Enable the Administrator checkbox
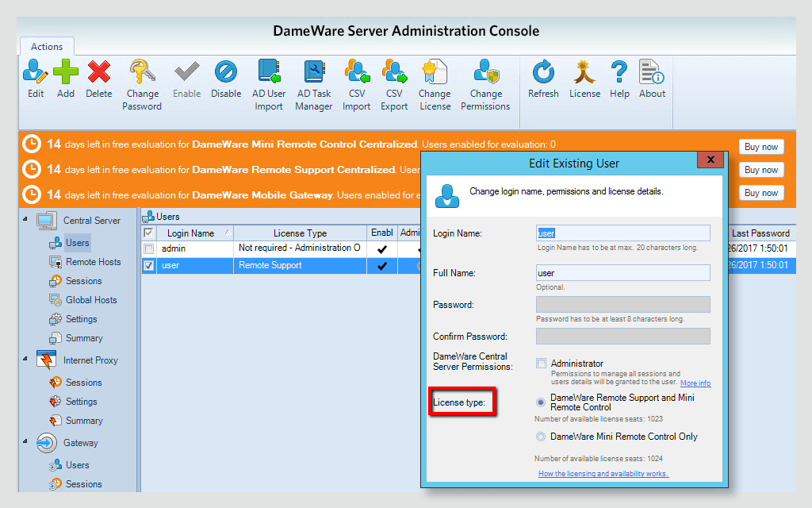The height and width of the screenshot is (508, 812). (541, 364)
